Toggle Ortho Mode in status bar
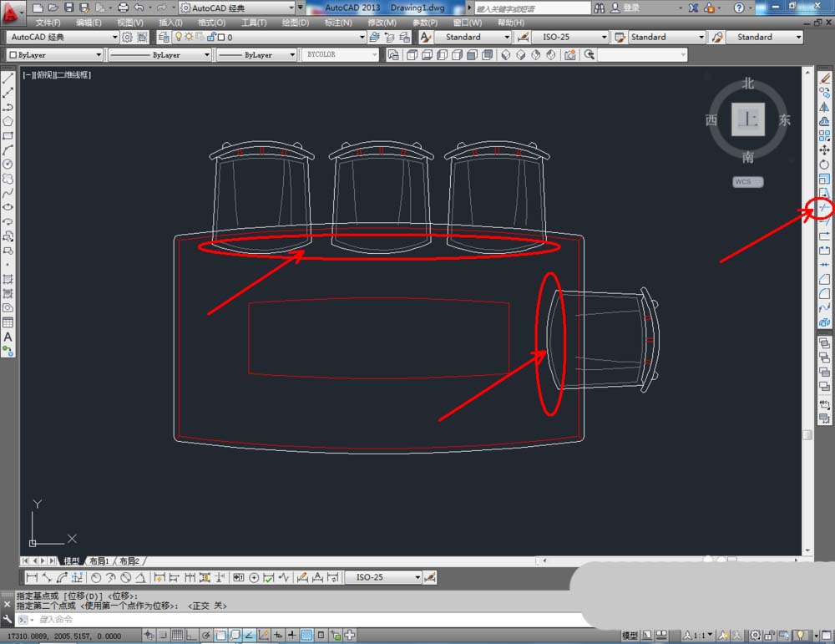 192,635
